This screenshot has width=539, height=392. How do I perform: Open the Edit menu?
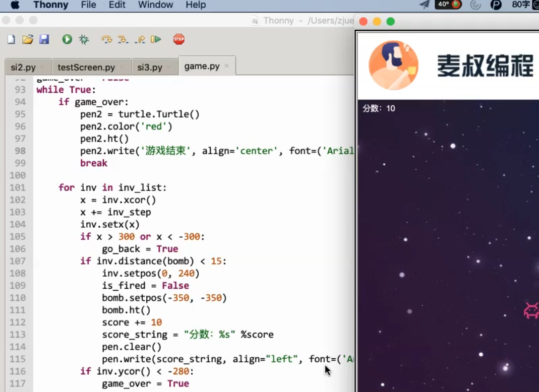117,5
